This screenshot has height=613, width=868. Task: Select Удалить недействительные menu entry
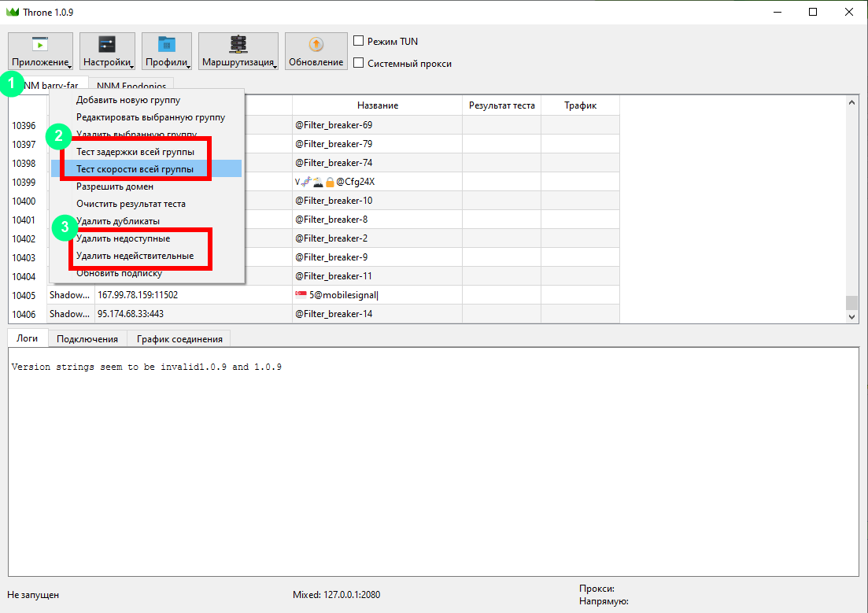point(146,255)
